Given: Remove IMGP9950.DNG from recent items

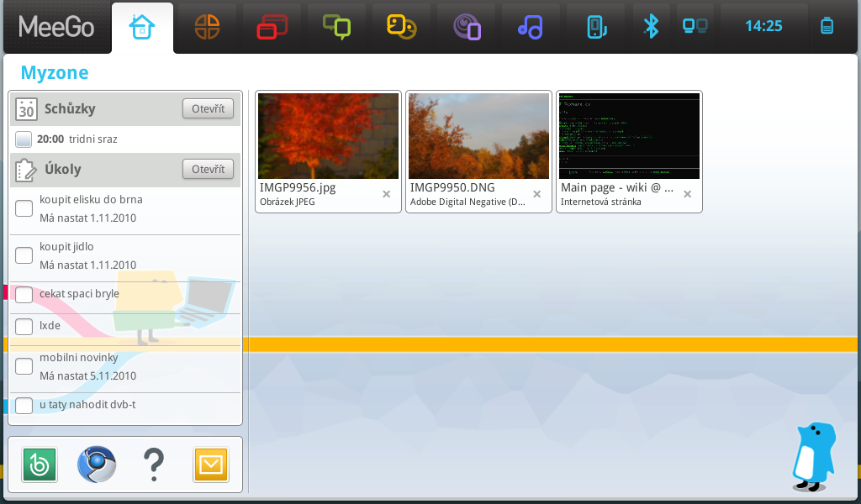Looking at the screenshot, I should [537, 194].
